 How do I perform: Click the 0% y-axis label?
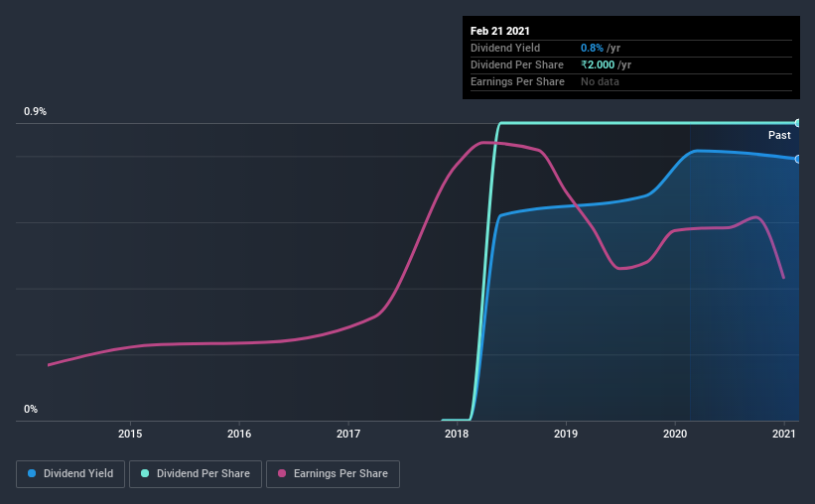click(31, 409)
